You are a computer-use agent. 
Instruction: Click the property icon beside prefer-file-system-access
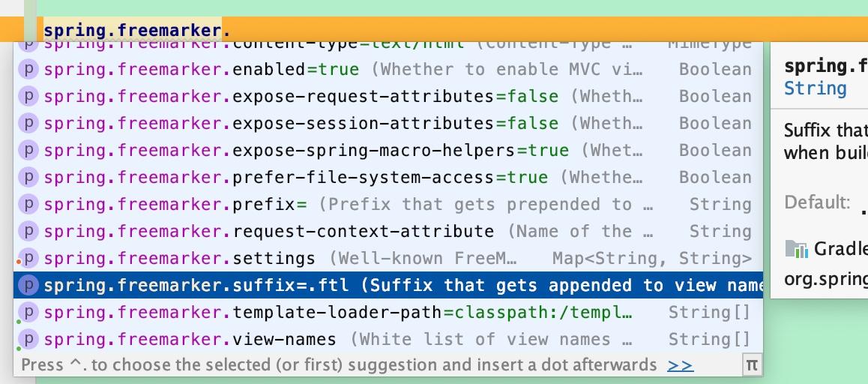tap(28, 177)
